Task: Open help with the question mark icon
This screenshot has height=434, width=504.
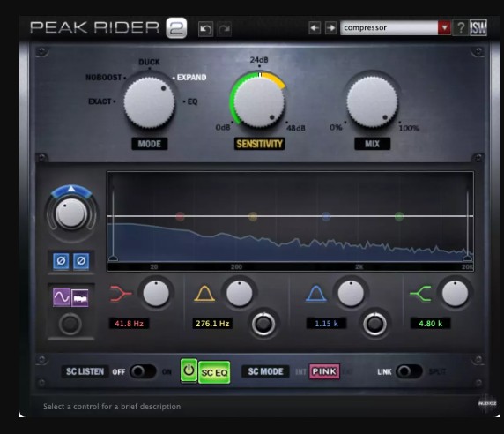Action: coord(461,27)
